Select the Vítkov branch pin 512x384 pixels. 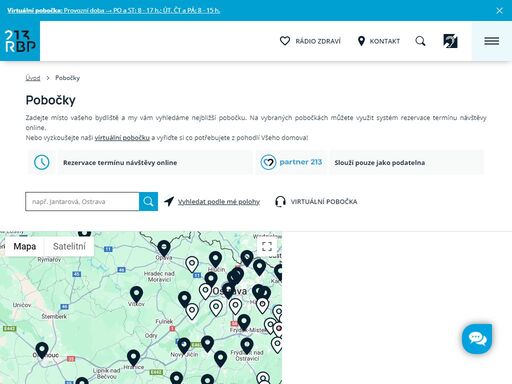coord(136,294)
